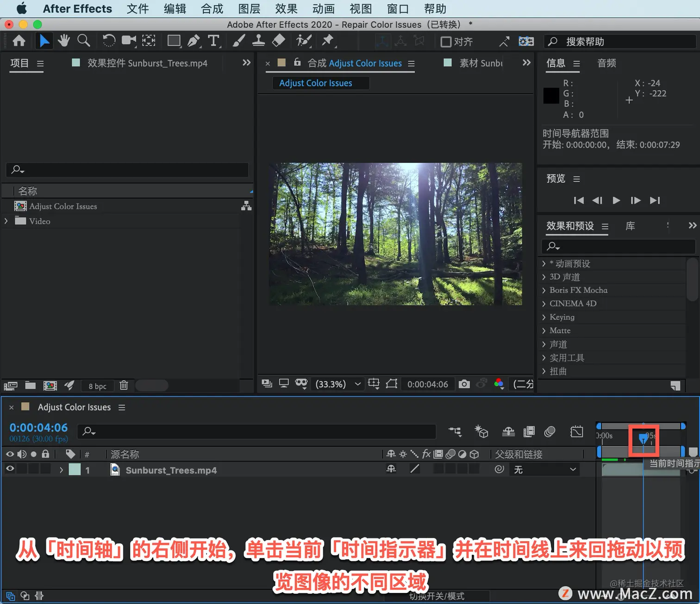Viewport: 700px width, 604px height.
Task: Switch to 效果控件 Sunburst_Trees.mp4 tab
Action: pos(147,63)
